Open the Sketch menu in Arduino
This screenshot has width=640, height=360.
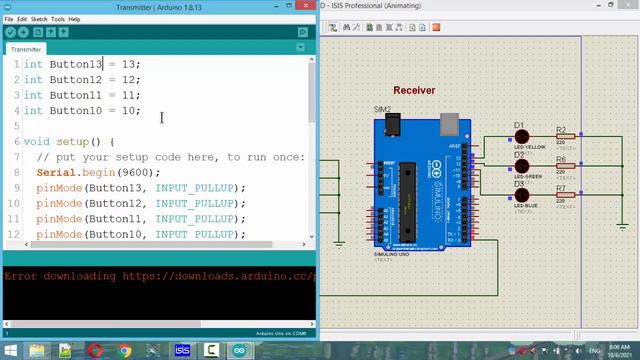click(39, 19)
